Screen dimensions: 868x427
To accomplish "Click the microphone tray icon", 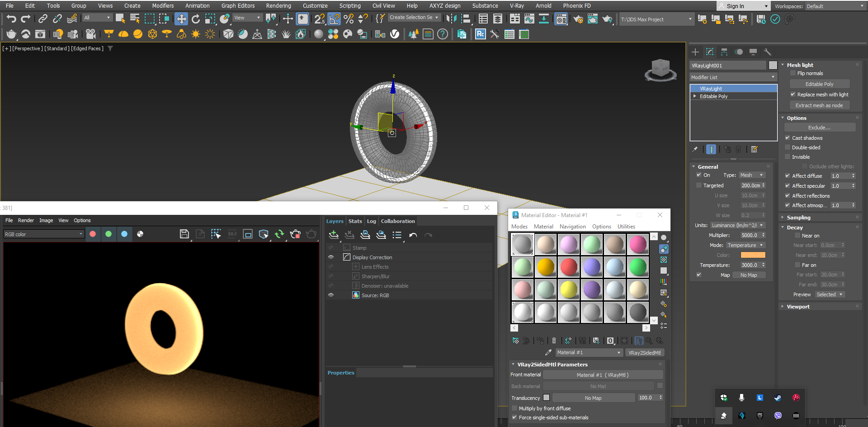I will tap(741, 398).
